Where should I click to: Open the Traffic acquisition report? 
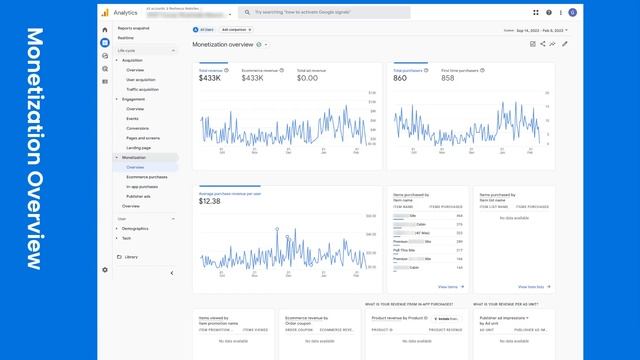point(142,89)
